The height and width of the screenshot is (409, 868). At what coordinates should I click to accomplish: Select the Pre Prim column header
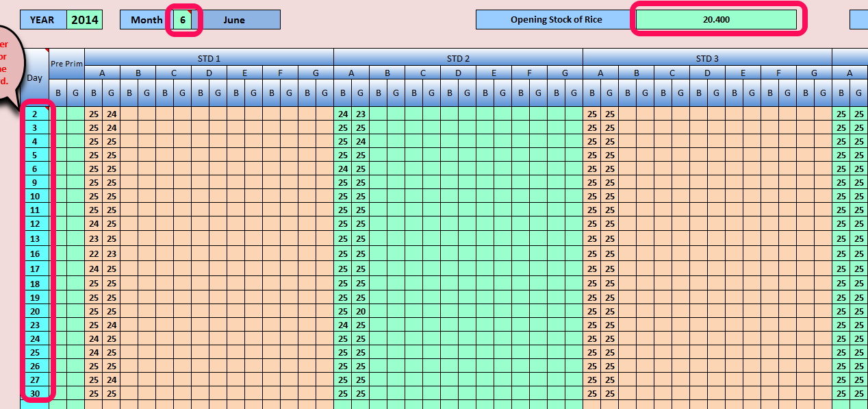[x=67, y=64]
